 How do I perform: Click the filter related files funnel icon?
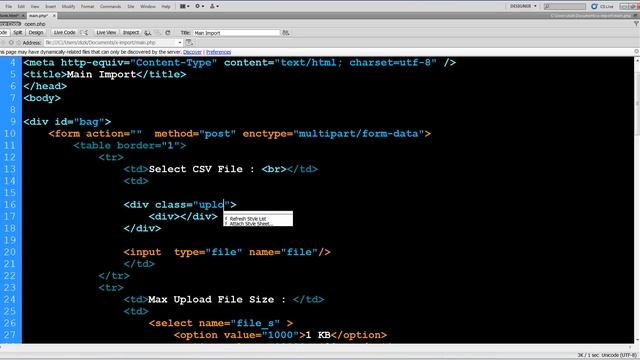[636, 24]
